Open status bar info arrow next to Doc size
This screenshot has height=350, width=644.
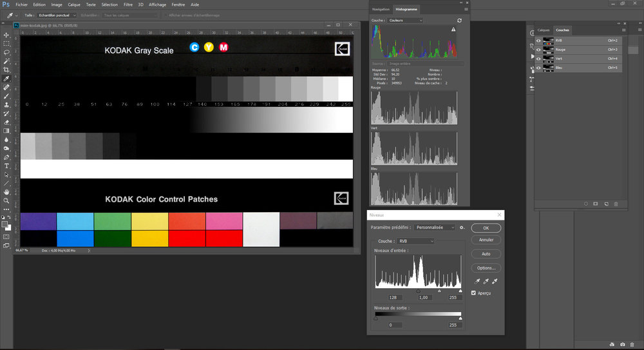pos(89,251)
